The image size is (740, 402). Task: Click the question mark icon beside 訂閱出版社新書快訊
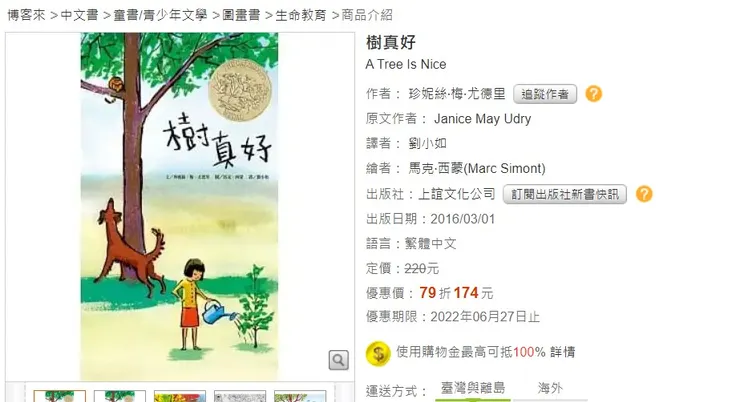(x=644, y=194)
